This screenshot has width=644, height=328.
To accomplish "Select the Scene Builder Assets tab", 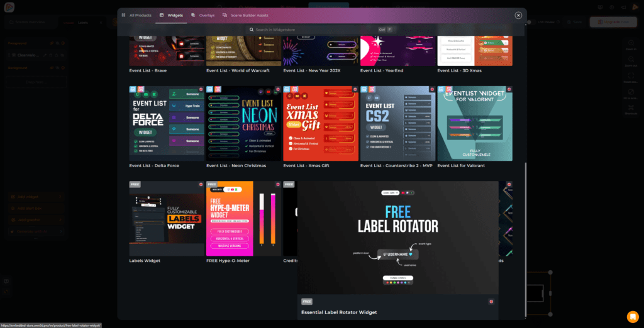I will pyautogui.click(x=246, y=15).
